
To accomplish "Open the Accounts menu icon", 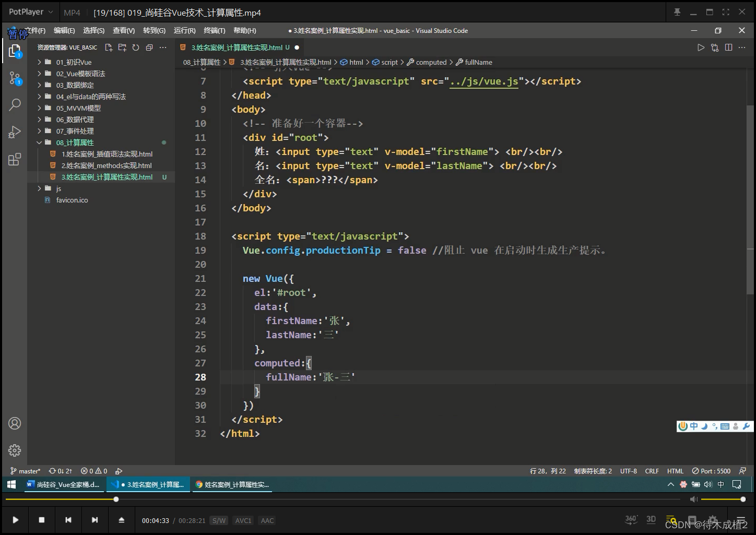I will pos(15,423).
